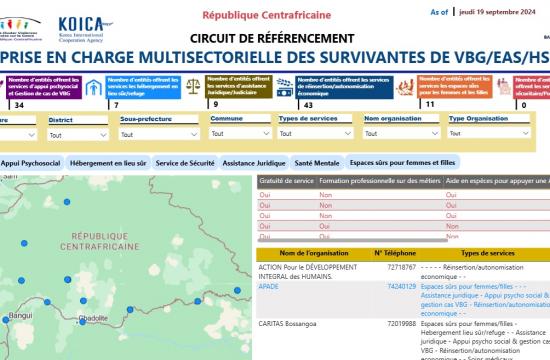Viewport: 550px width, 360px height.
Task: Switch to Assistance Juridique tab
Action: coord(254,163)
